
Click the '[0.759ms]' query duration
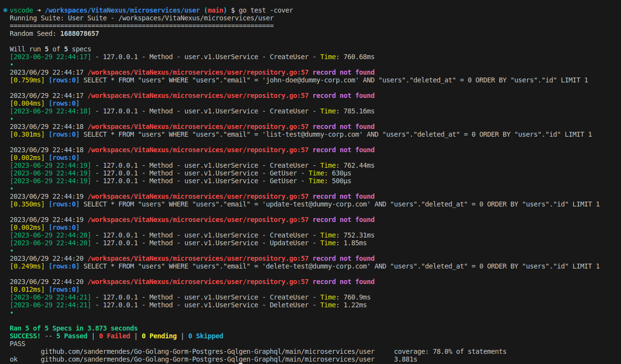(27, 80)
